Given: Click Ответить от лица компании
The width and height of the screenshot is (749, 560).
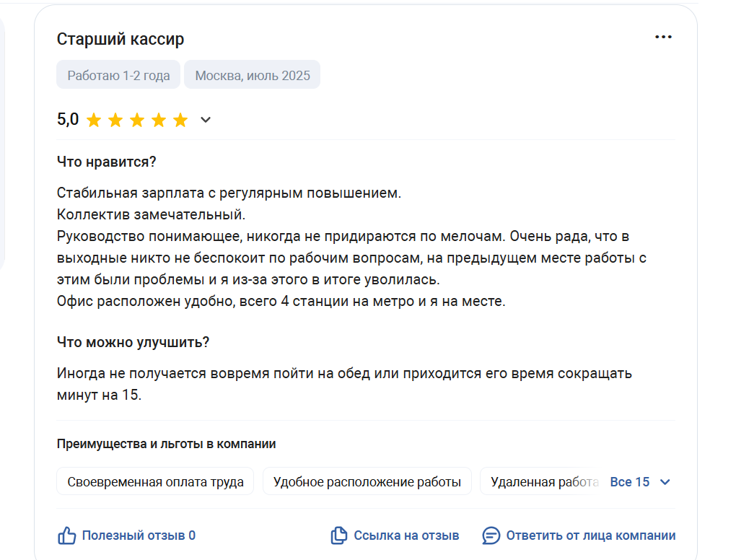Looking at the screenshot, I should click(x=591, y=535).
